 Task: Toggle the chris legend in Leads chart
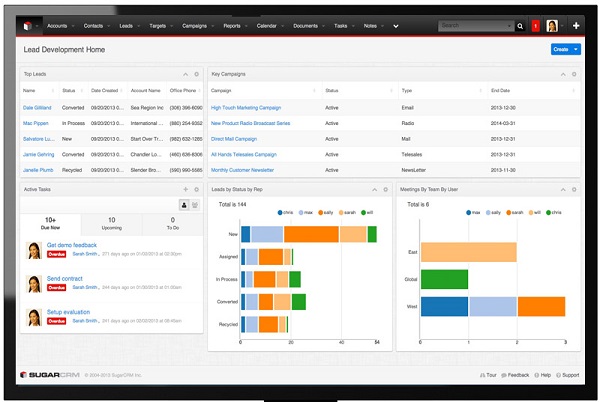[280, 213]
